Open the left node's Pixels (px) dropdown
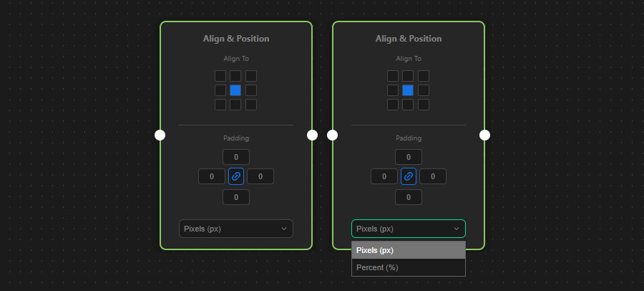Viewport: 644px width, 291px height. click(x=235, y=229)
